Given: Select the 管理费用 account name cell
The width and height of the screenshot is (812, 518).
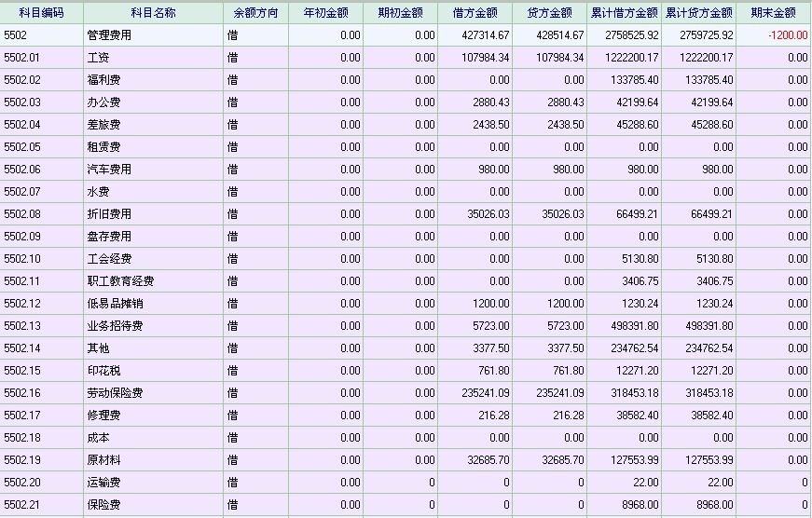Looking at the screenshot, I should (x=109, y=35).
